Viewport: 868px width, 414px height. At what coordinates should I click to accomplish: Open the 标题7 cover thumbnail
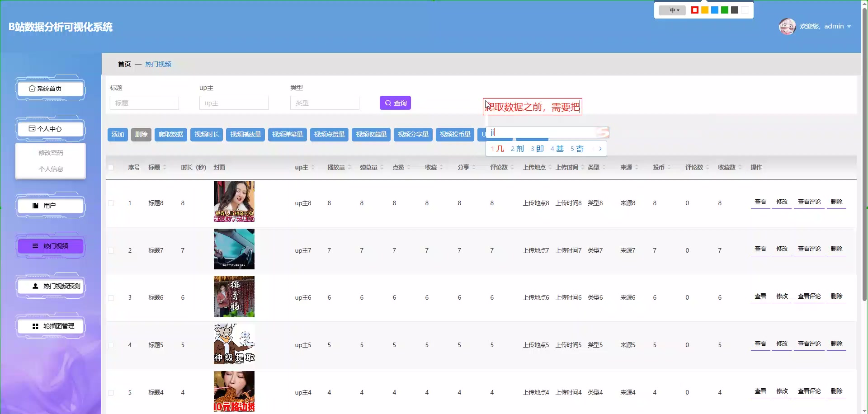234,249
